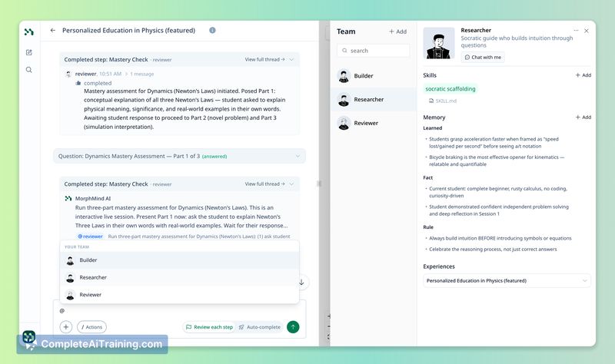
Task: Click the 'Current student: complete beginner' fact
Action: [498, 192]
